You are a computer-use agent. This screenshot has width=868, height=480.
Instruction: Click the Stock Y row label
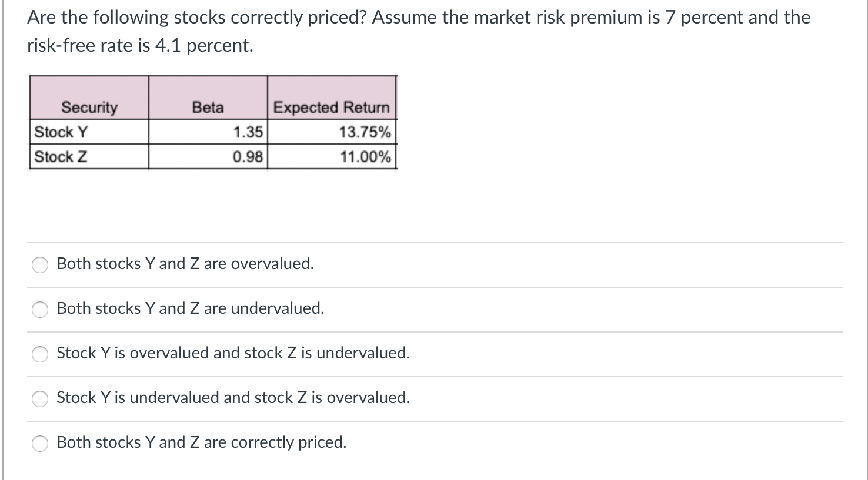point(61,132)
